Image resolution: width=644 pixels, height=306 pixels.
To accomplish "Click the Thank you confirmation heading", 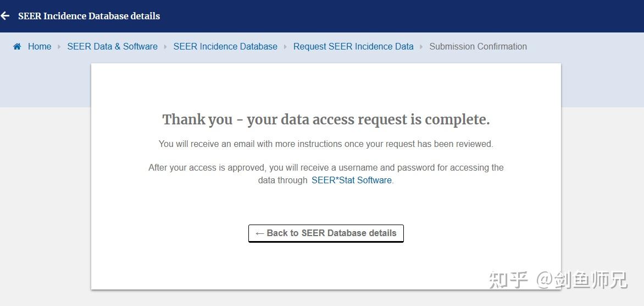I will coord(326,119).
